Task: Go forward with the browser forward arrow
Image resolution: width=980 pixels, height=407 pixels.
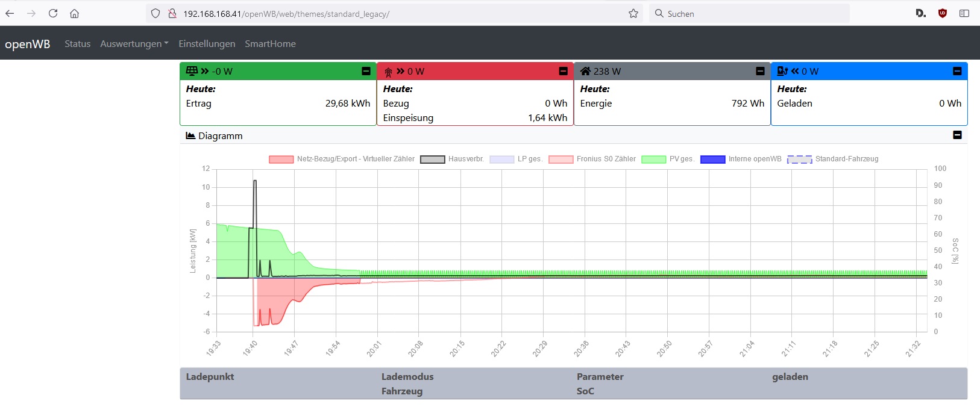Action: pos(31,13)
